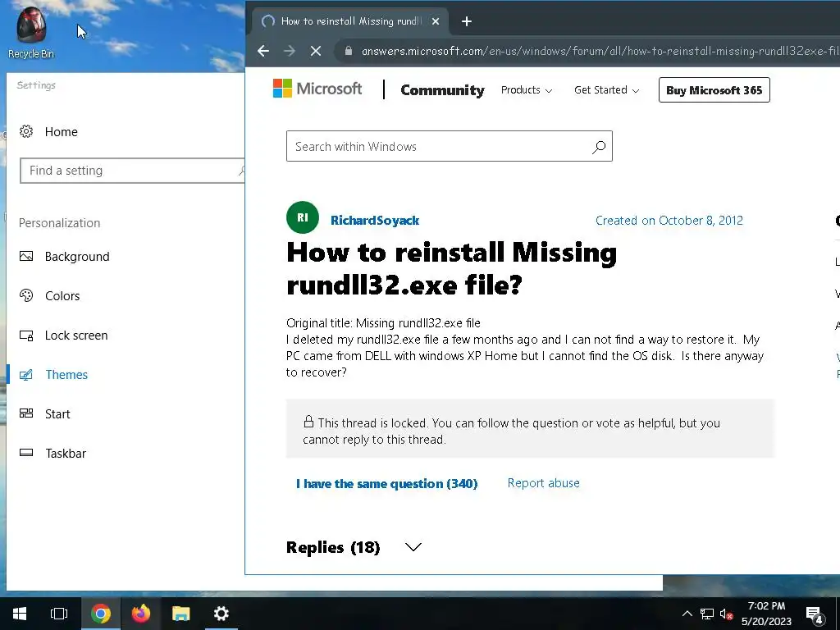Image resolution: width=840 pixels, height=630 pixels.
Task: Click the search magnifier icon on the page
Action: 598,147
